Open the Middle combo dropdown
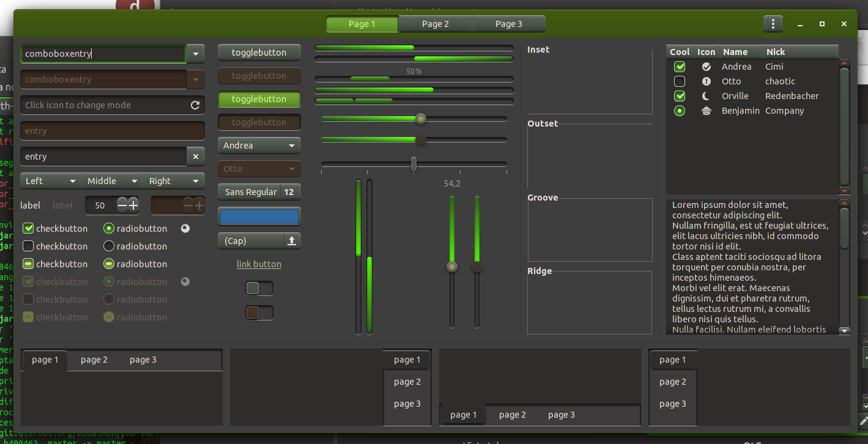 point(113,181)
